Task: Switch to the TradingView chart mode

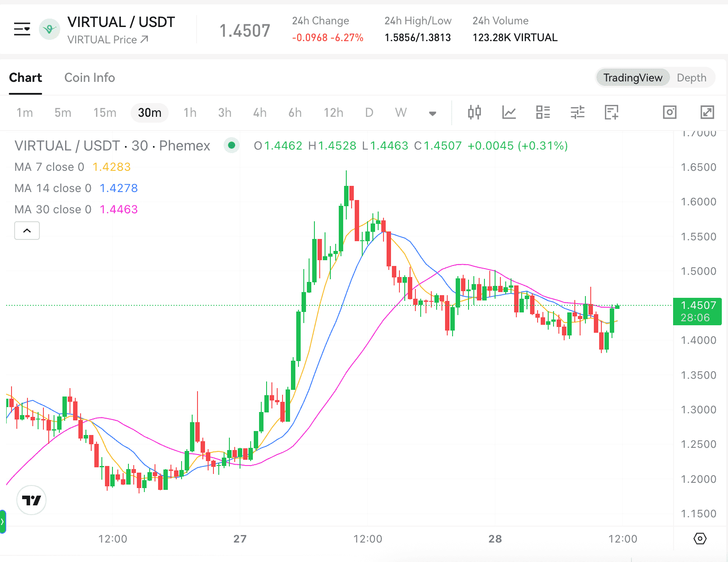Action: (632, 78)
